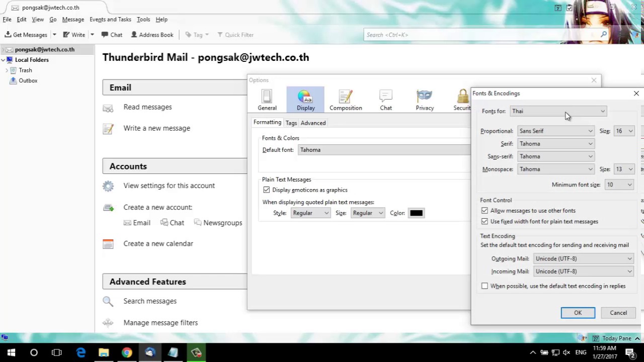This screenshot has height=362, width=644.
Task: Select the Outbox folder in folder tree
Action: pyautogui.click(x=28, y=80)
